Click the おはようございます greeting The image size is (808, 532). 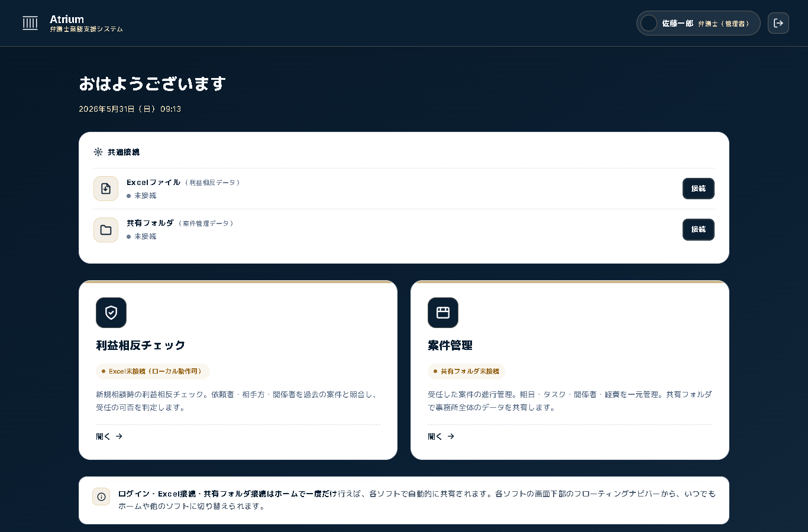click(153, 84)
